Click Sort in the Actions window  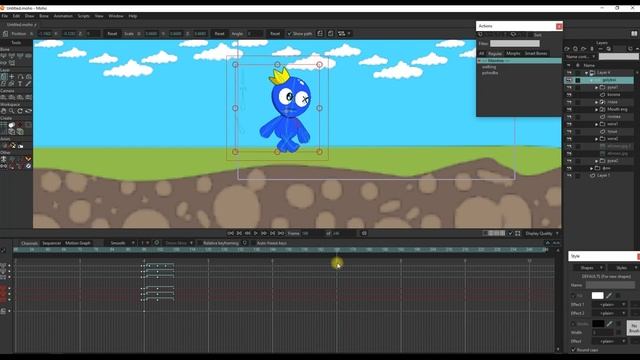537,35
